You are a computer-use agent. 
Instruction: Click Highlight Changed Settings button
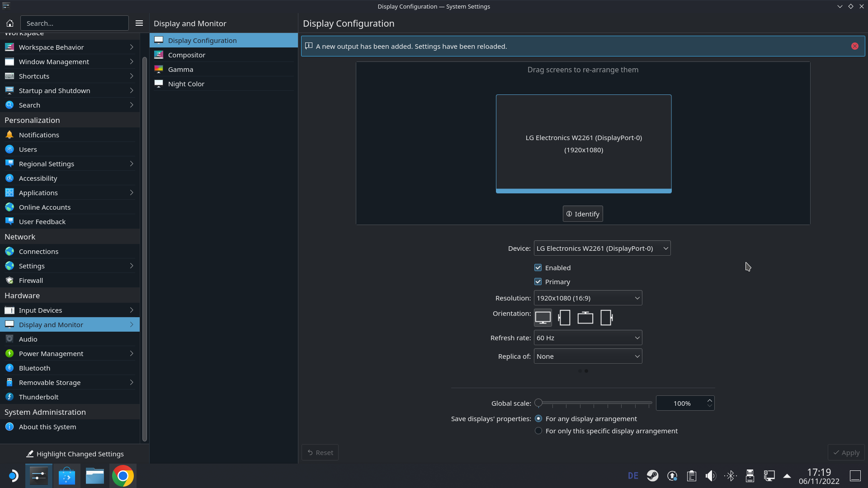click(x=75, y=454)
